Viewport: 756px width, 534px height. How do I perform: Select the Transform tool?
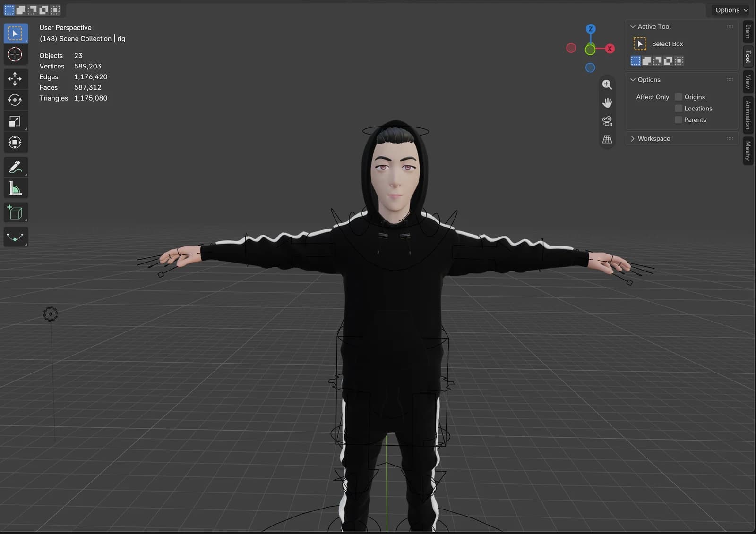pos(15,142)
